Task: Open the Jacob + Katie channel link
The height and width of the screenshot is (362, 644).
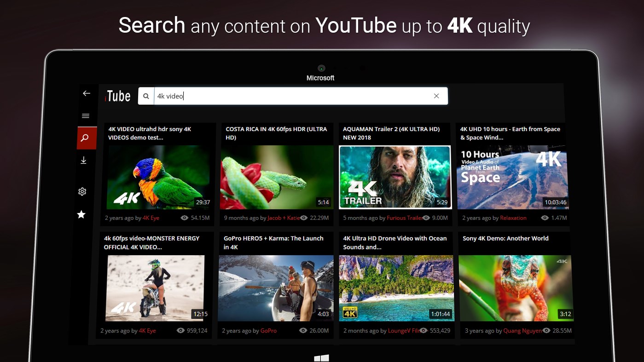Action: point(284,218)
